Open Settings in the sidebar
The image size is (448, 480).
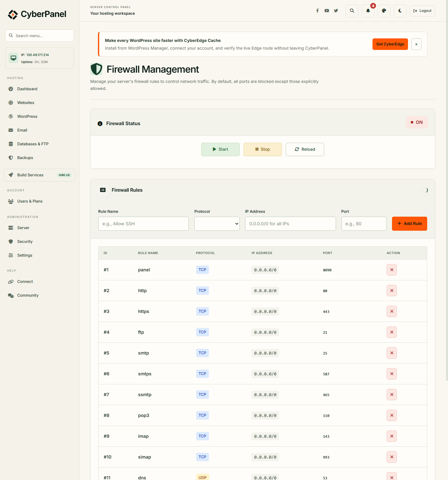pos(39,255)
